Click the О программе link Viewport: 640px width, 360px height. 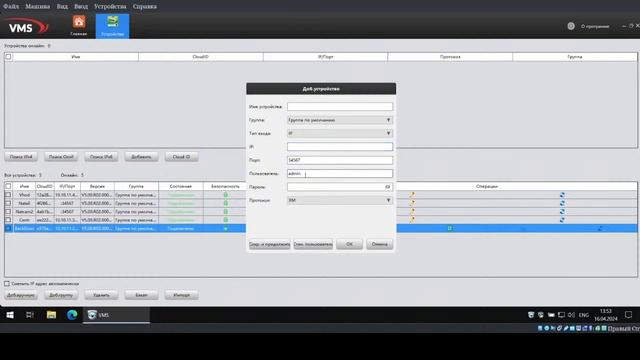(x=595, y=26)
